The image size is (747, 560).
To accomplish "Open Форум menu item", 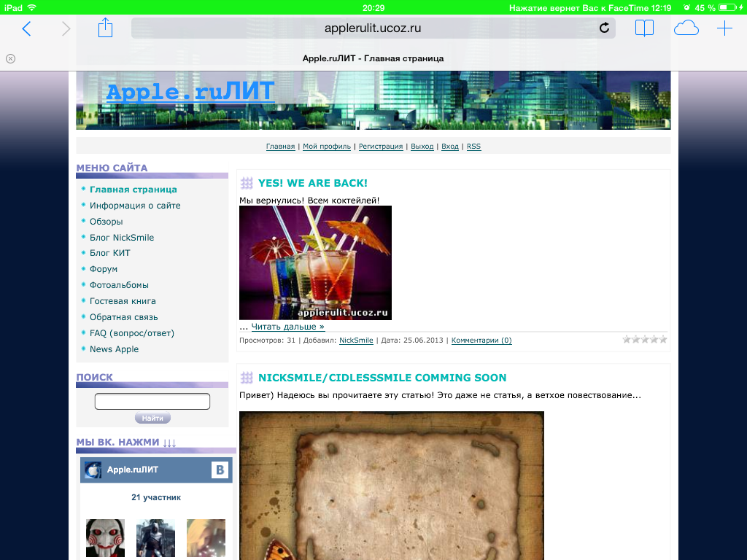I will (x=104, y=269).
